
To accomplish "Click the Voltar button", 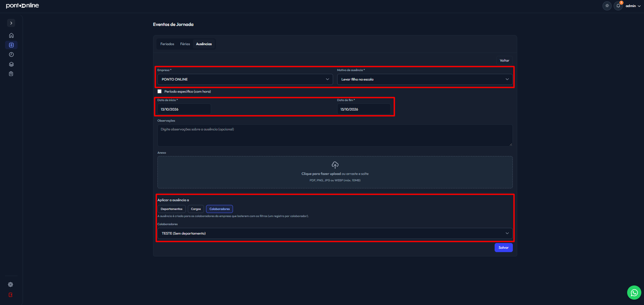I will click(x=504, y=60).
